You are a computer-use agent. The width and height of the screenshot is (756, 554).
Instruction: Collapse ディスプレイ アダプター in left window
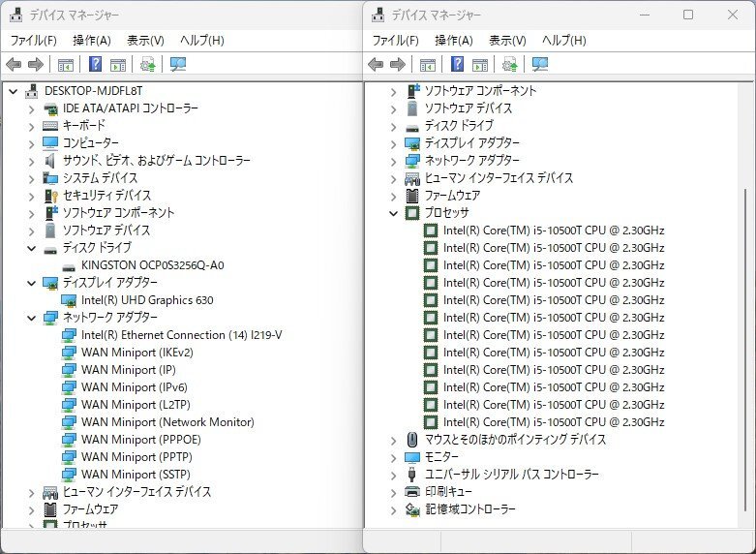coord(31,283)
